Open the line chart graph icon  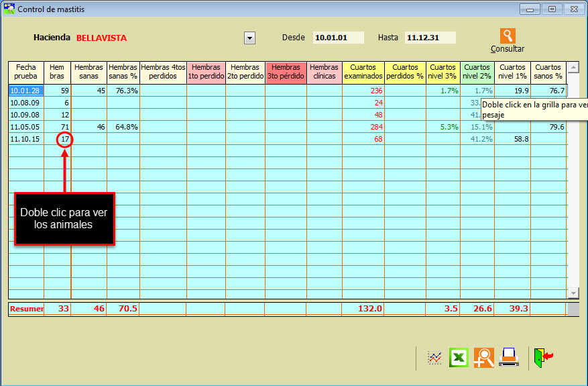[x=435, y=358]
